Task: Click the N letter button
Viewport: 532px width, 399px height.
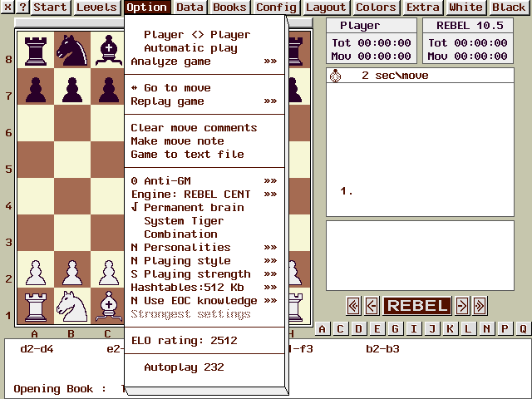Action: [x=487, y=329]
